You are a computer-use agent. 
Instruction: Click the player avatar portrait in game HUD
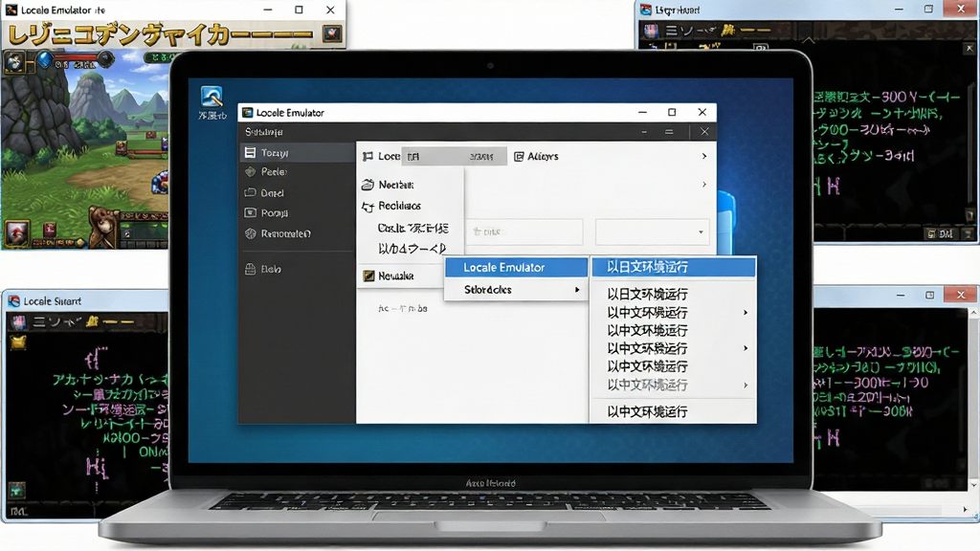[x=14, y=61]
